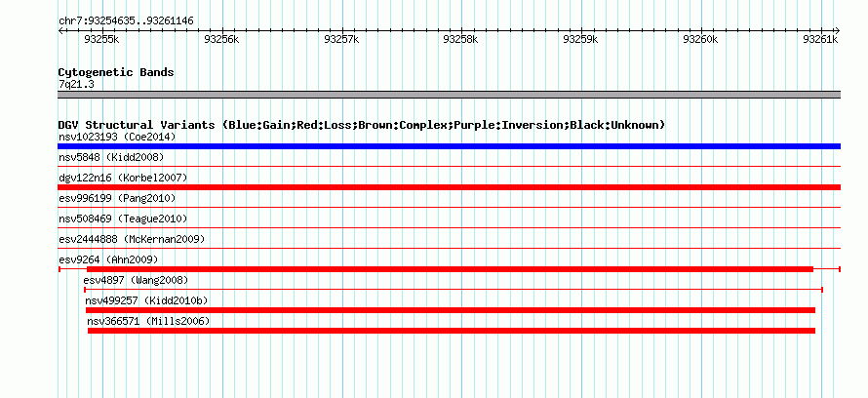Open variant esv2444888 (McKernan2009) label
868x398 pixels.
click(132, 239)
